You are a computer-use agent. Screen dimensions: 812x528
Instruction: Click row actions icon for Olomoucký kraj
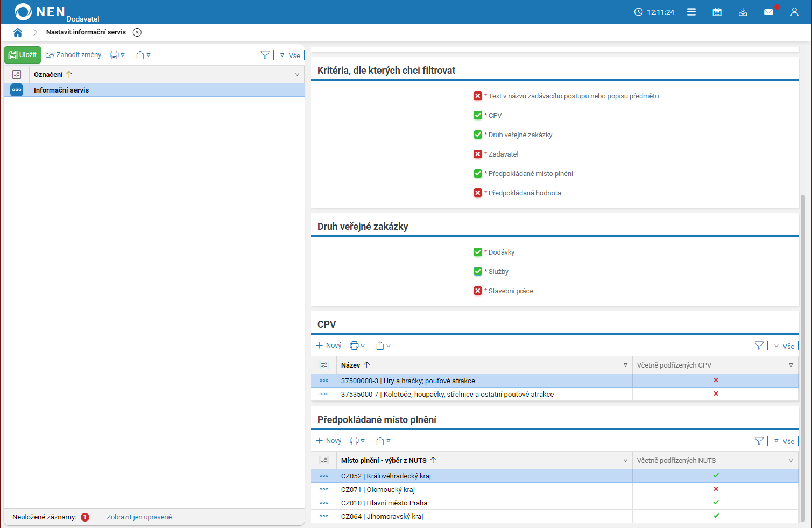click(324, 489)
